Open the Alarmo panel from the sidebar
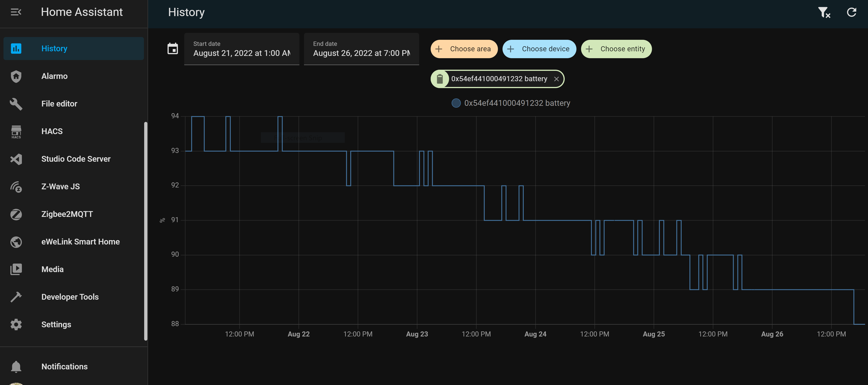 pos(55,76)
